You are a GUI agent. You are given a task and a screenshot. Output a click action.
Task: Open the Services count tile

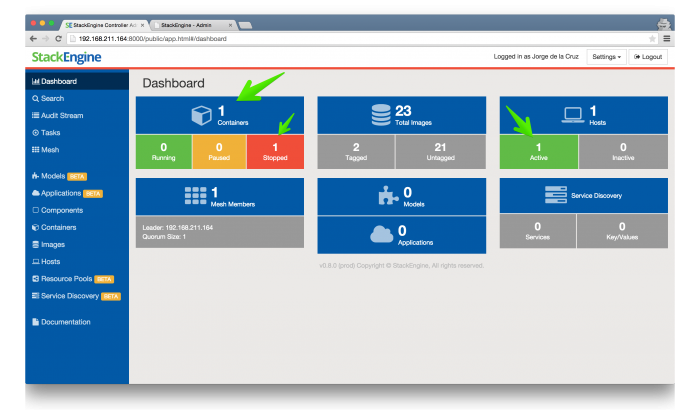click(538, 231)
